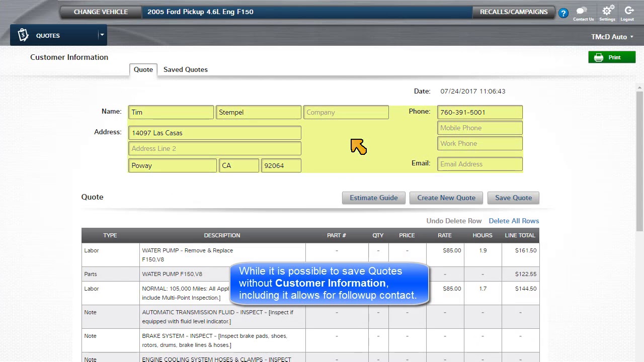Focus the Company name field
Image resolution: width=644 pixels, height=362 pixels.
tap(346, 112)
